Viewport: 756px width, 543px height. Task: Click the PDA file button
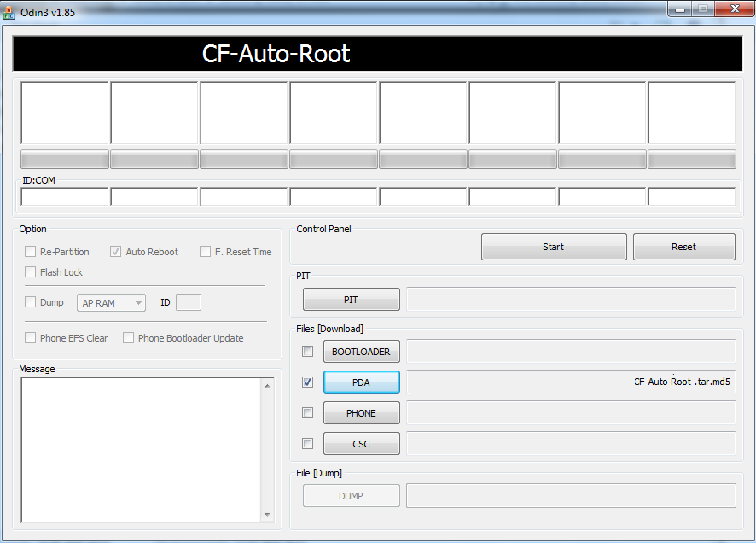click(x=362, y=382)
